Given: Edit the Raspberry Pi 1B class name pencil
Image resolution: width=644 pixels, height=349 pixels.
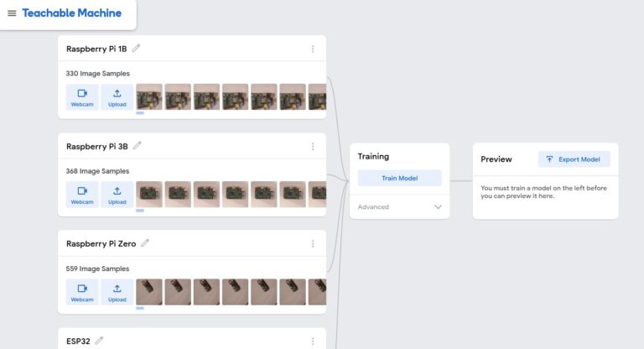Looking at the screenshot, I should (x=136, y=49).
